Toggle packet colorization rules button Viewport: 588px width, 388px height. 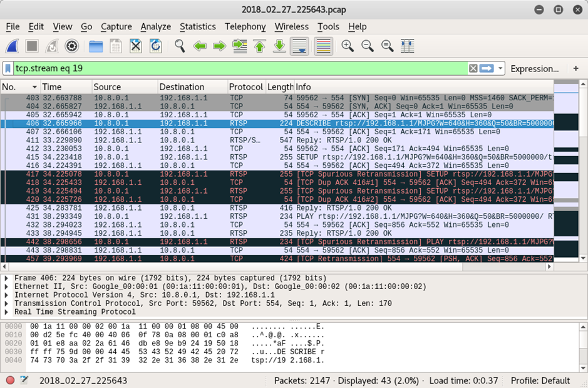[x=323, y=46]
